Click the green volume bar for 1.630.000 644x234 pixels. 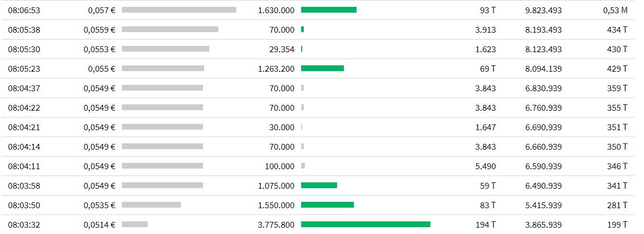point(329,10)
